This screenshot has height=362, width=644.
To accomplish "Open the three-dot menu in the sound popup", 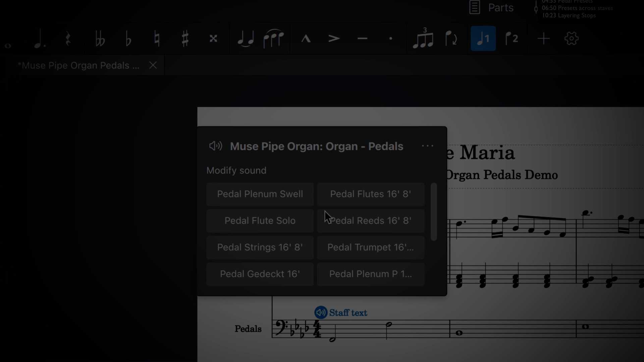I will [x=427, y=146].
